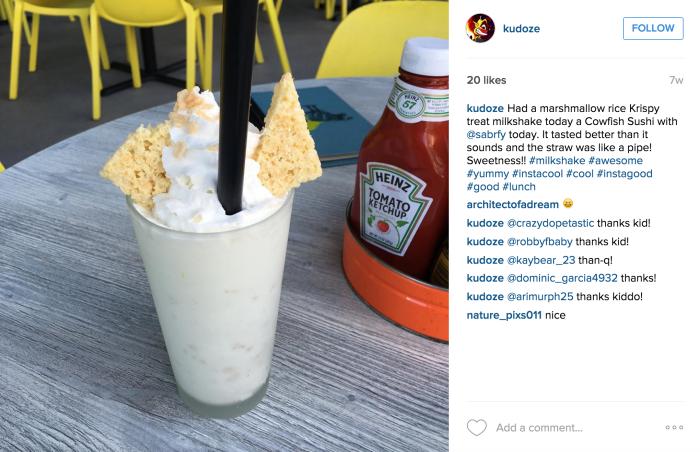700x452 pixels.
Task: Open the #awesome hashtag
Action: point(615,160)
